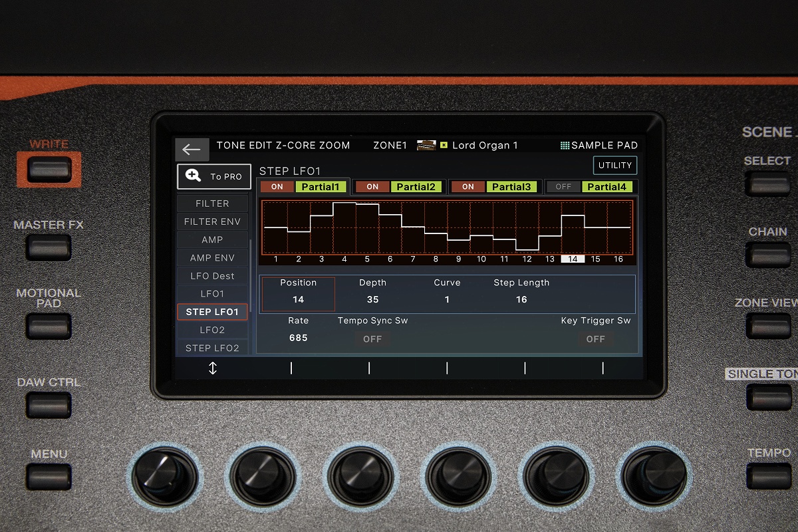The width and height of the screenshot is (798, 532).
Task: Select the Rate value 685
Action: [x=298, y=338]
